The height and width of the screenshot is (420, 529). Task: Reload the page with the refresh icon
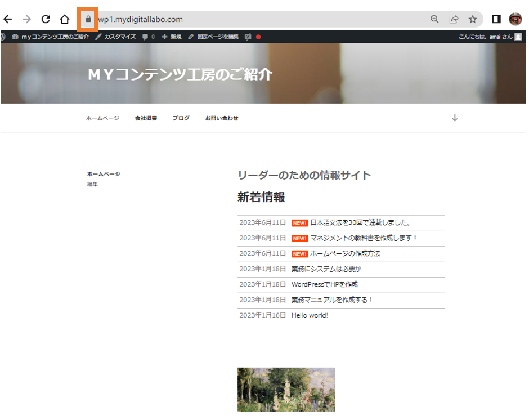46,19
